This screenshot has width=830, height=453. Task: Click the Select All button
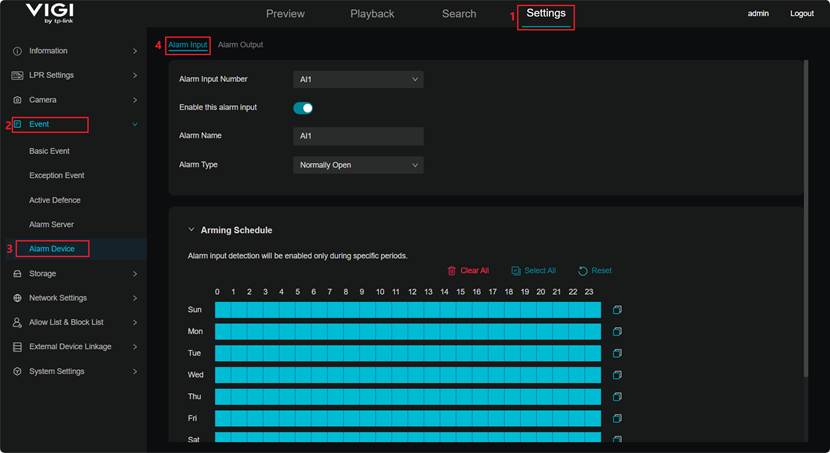[534, 271]
